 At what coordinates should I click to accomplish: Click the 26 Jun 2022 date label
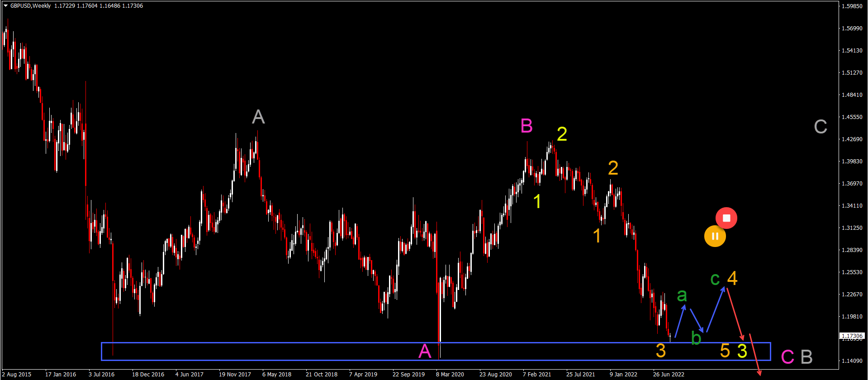click(669, 374)
